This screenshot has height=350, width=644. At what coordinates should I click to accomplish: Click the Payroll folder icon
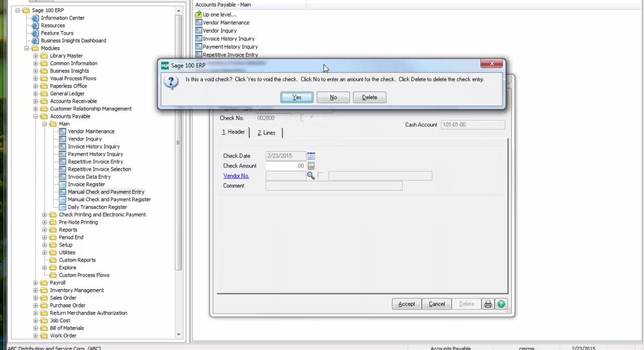point(44,283)
